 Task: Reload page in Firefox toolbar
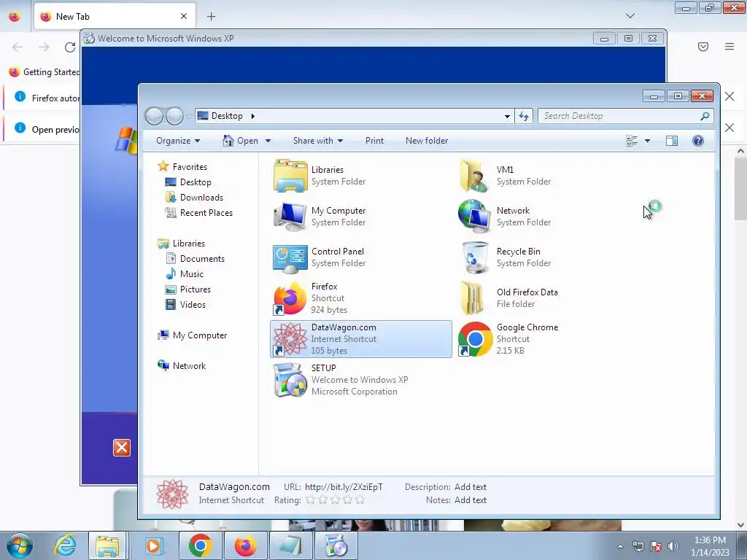click(x=70, y=47)
